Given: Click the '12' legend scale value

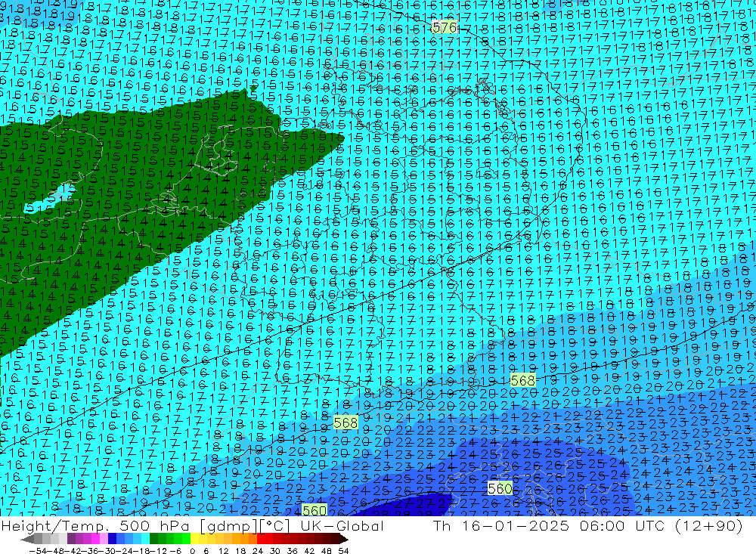Looking at the screenshot, I should point(224,551).
